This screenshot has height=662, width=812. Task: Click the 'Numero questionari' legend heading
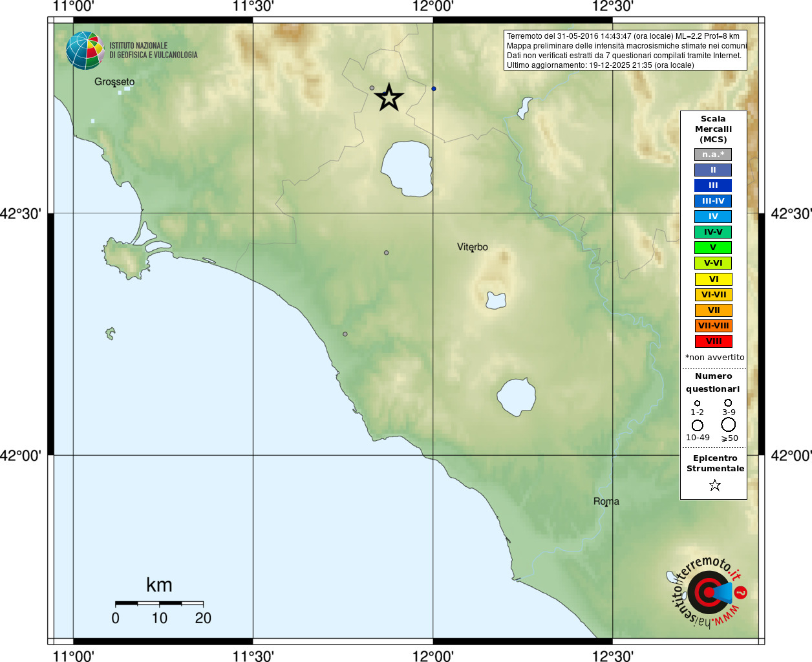click(x=713, y=382)
